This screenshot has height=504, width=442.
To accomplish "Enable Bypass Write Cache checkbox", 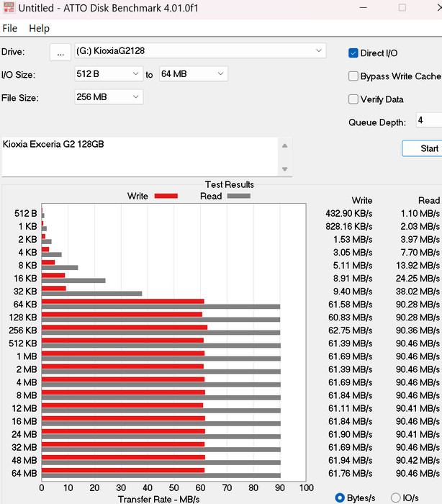I will [x=353, y=76].
